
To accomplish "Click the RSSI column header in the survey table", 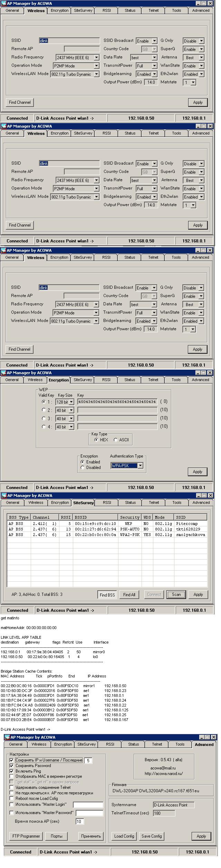I will point(66,517).
